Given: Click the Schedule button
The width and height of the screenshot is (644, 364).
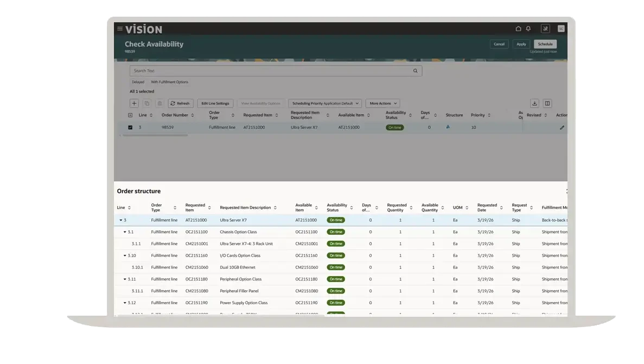Looking at the screenshot, I should pos(545,44).
